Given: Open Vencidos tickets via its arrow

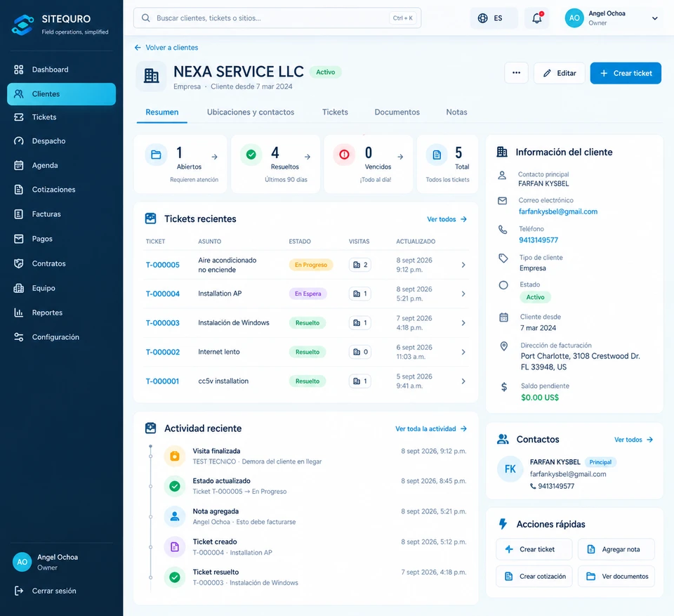Looking at the screenshot, I should click(x=400, y=157).
